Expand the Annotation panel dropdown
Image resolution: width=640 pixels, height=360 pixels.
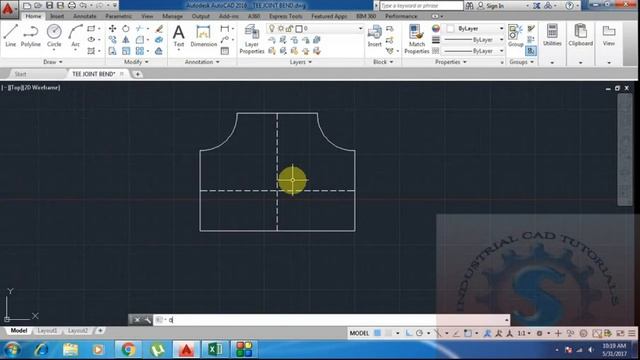[202, 62]
